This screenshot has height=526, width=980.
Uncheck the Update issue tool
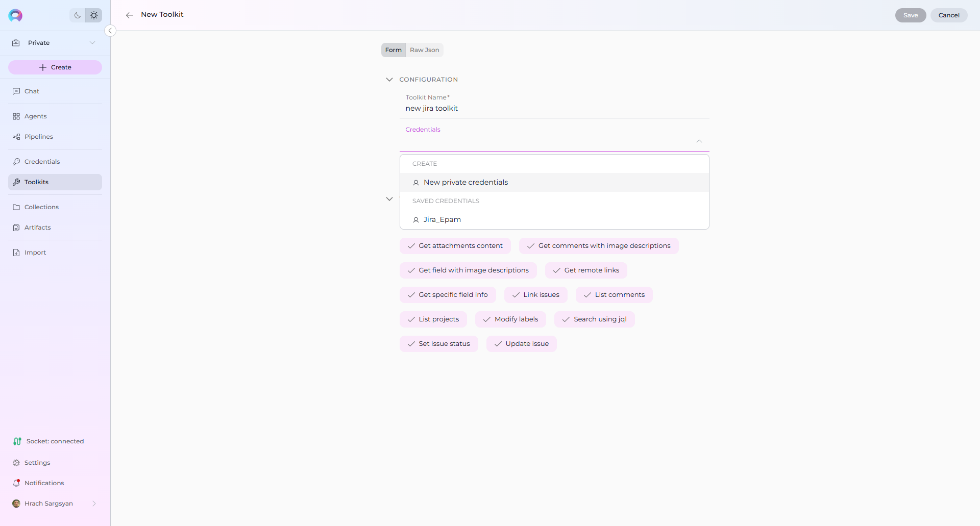[521, 344]
